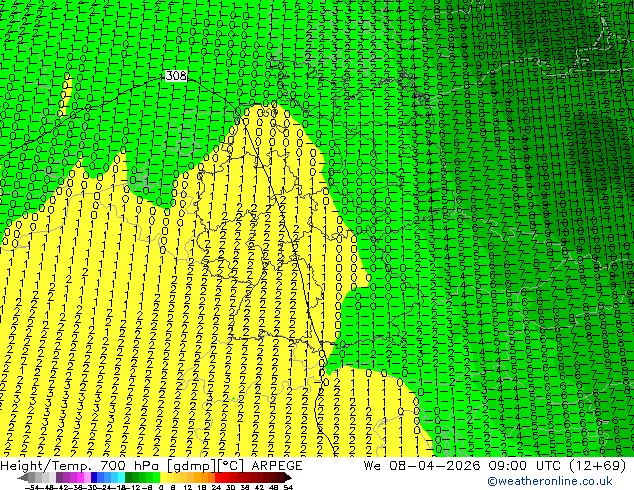634x490 pixels.
Task: Click the yellow segment of the colour legend
Action: click(x=163, y=477)
